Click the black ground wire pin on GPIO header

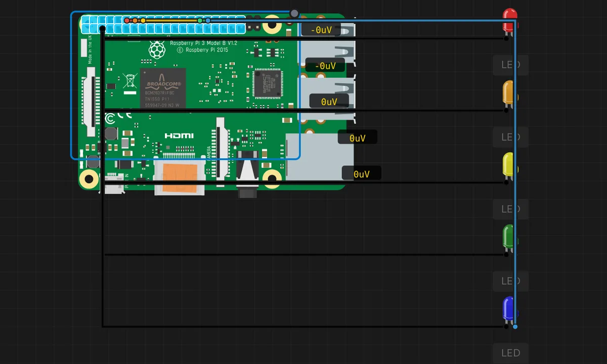pyautogui.click(x=103, y=29)
